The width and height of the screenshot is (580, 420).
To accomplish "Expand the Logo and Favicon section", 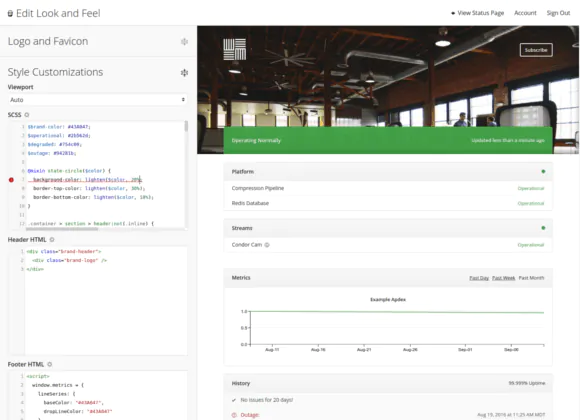I will point(184,41).
